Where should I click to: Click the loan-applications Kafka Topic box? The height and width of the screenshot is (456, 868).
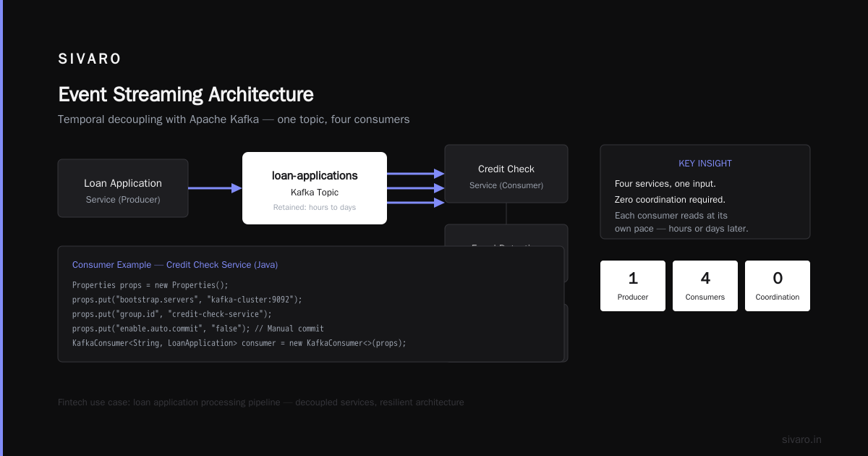[x=315, y=188]
